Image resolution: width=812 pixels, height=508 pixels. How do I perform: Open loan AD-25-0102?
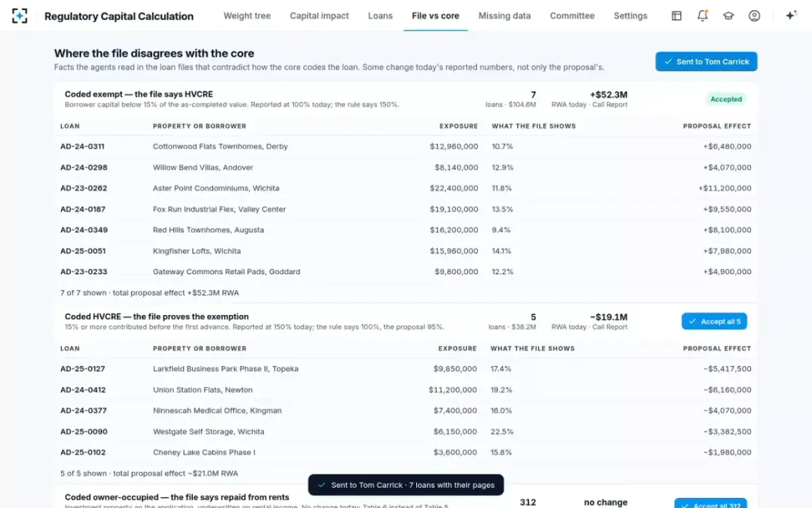click(x=83, y=452)
